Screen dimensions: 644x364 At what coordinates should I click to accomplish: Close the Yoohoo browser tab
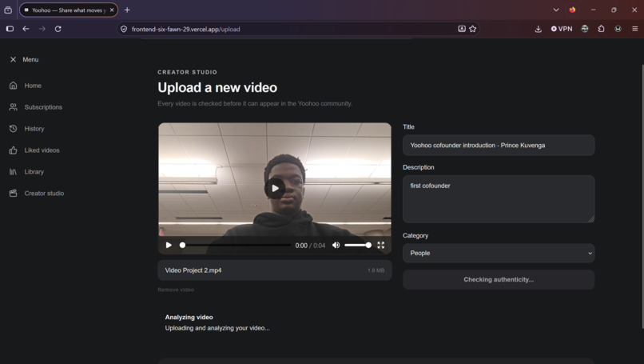coord(112,10)
